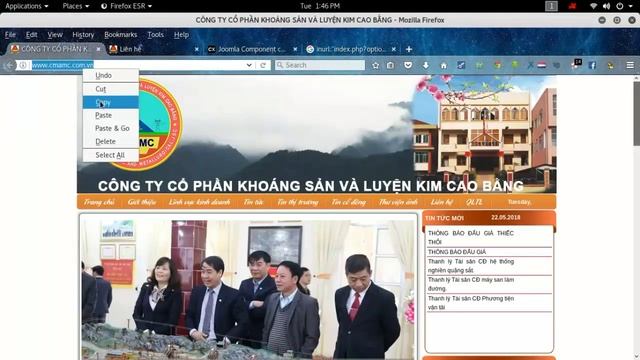640x360 pixels.
Task: Open news Thanh lý Tài sản CĐ Phương tiện vận tải
Action: coord(471,303)
